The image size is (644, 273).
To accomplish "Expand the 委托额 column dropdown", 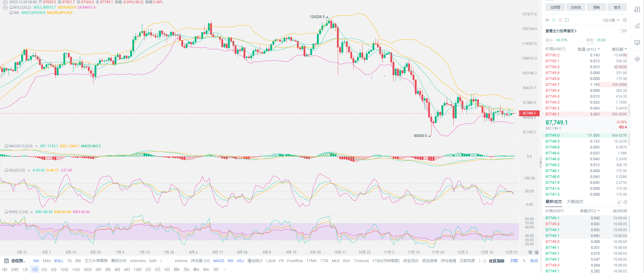I will pos(619,49).
